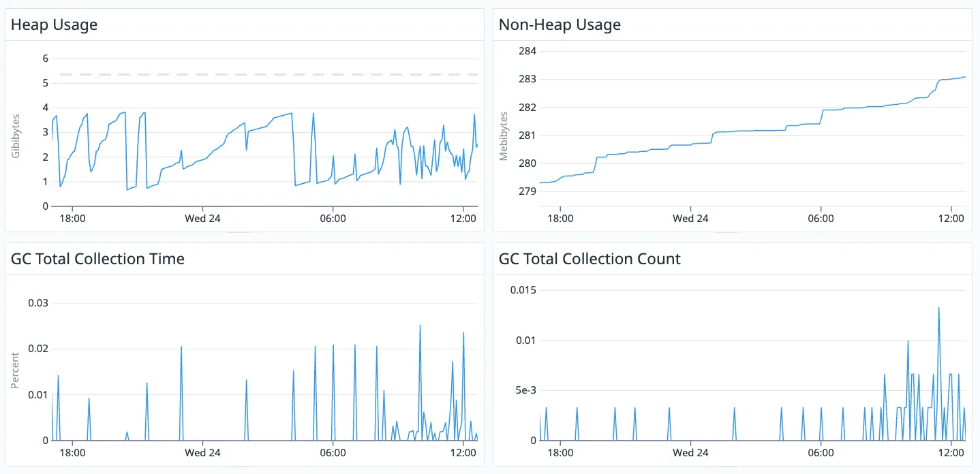Screen dimensions: 980x474
Task: Click the Percent axis label
Action: click(x=15, y=368)
